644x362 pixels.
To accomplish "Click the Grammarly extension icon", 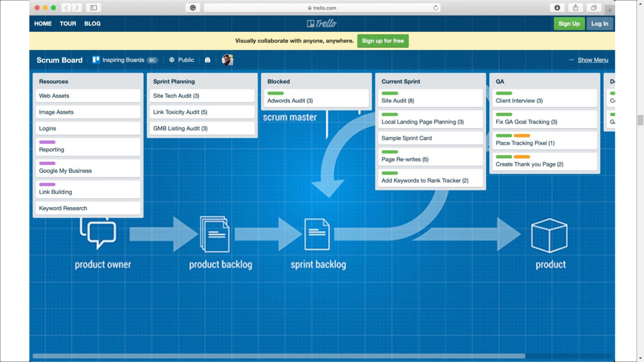I will click(x=193, y=8).
